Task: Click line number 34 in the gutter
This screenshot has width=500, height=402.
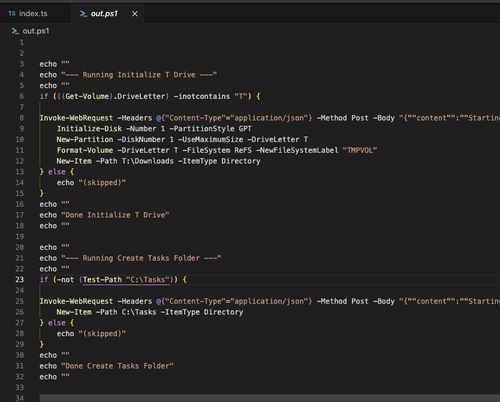Action: (20, 398)
